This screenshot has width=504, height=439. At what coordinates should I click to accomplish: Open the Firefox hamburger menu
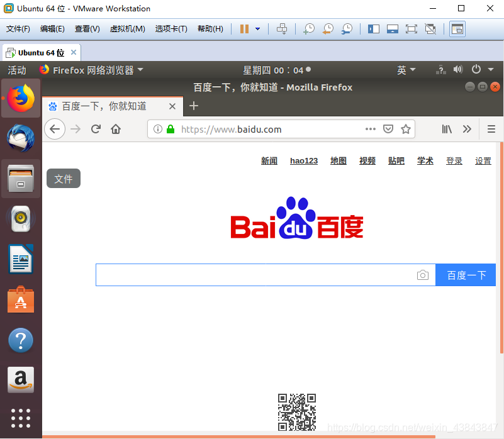click(x=491, y=129)
